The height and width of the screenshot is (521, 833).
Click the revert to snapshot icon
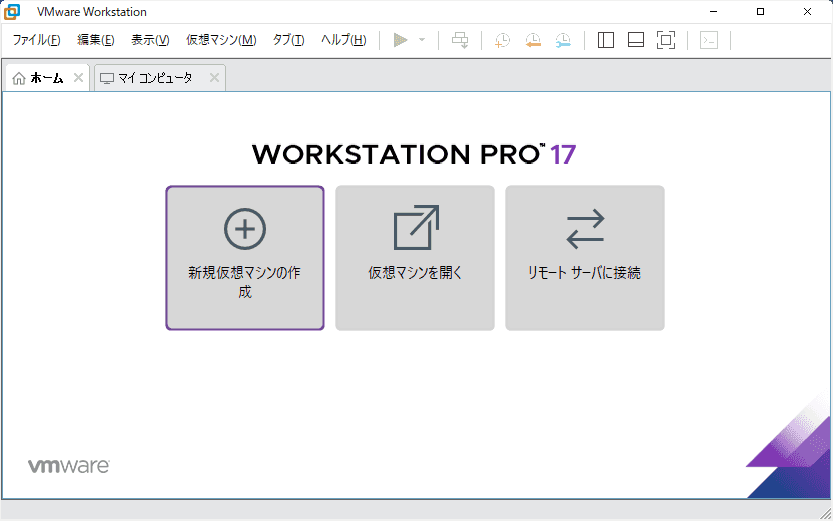tap(533, 40)
